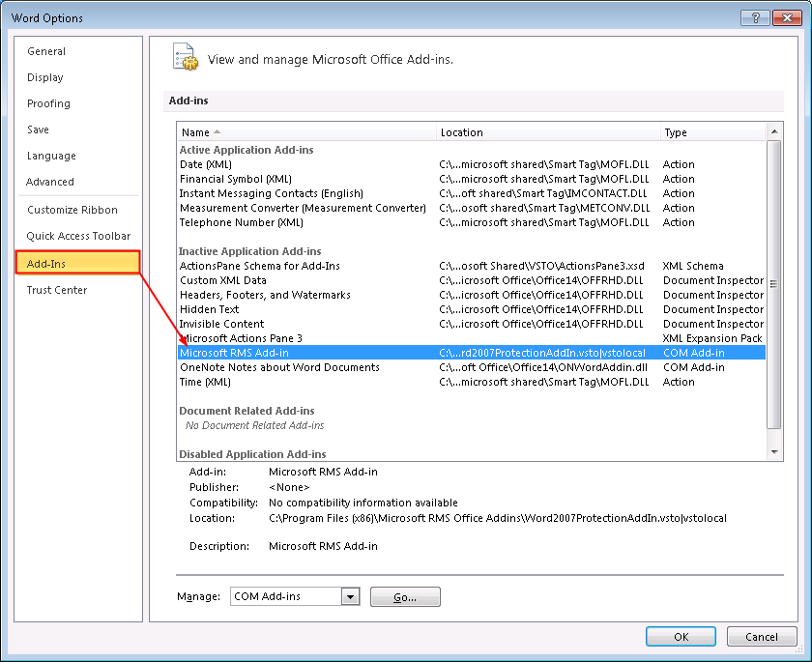Select the Proofing category

click(48, 103)
